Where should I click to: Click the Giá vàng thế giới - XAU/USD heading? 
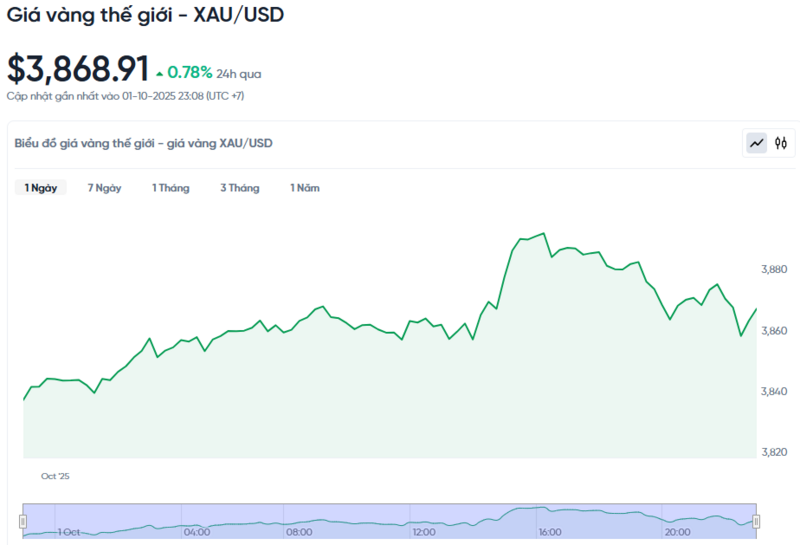coord(145,17)
